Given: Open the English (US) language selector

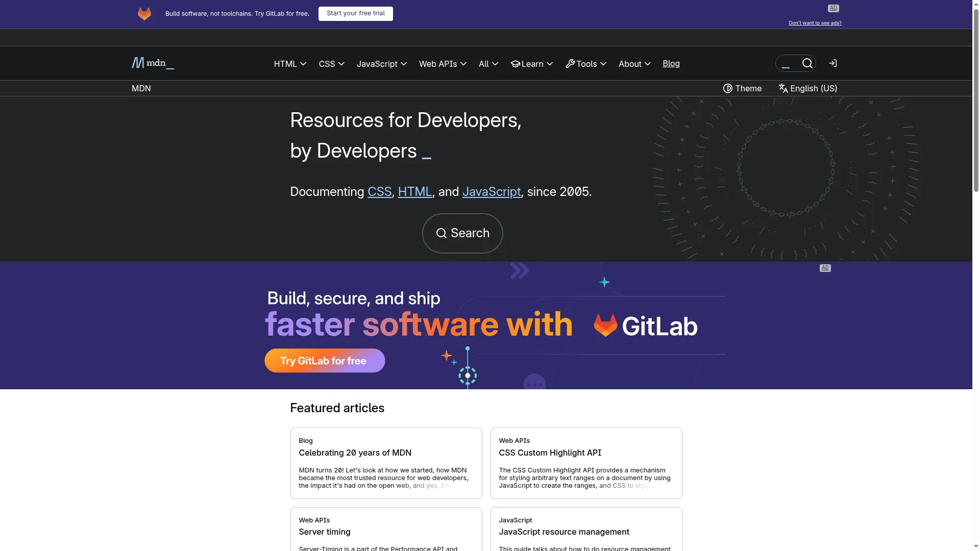Looking at the screenshot, I should point(807,88).
